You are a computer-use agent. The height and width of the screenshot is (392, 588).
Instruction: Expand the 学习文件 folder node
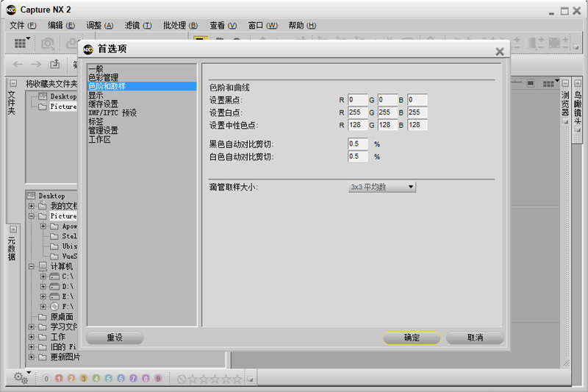tap(32, 327)
